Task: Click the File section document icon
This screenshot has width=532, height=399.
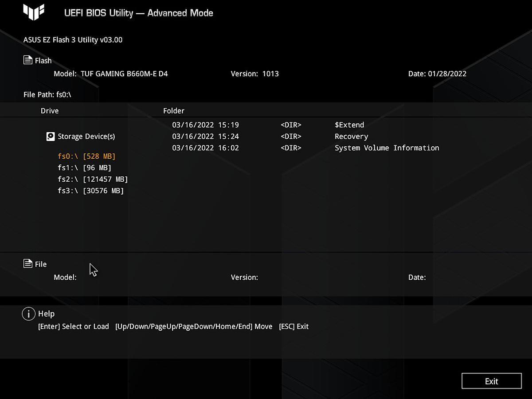Action: [28, 264]
